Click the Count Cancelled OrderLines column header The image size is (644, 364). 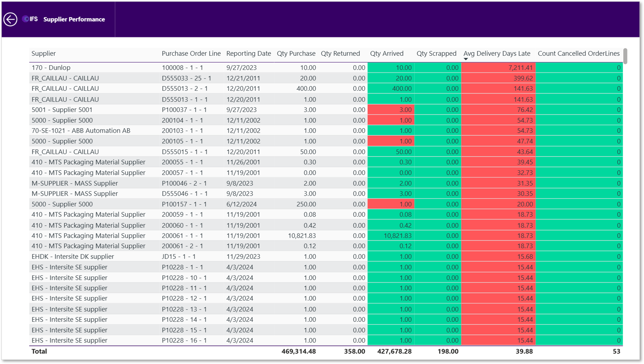coord(579,53)
